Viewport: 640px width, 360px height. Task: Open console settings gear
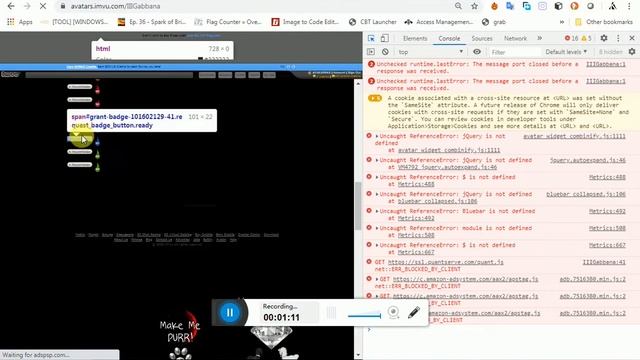click(632, 52)
